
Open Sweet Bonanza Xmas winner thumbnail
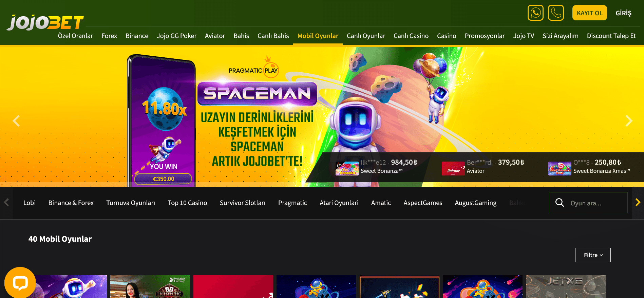pyautogui.click(x=560, y=168)
